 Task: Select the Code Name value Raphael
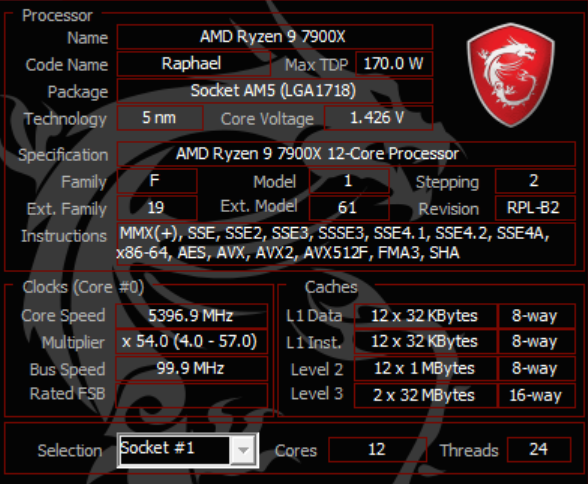[x=194, y=64]
